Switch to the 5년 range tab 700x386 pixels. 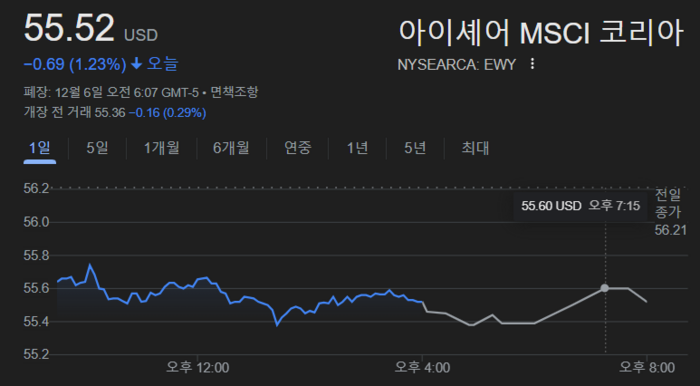click(415, 147)
